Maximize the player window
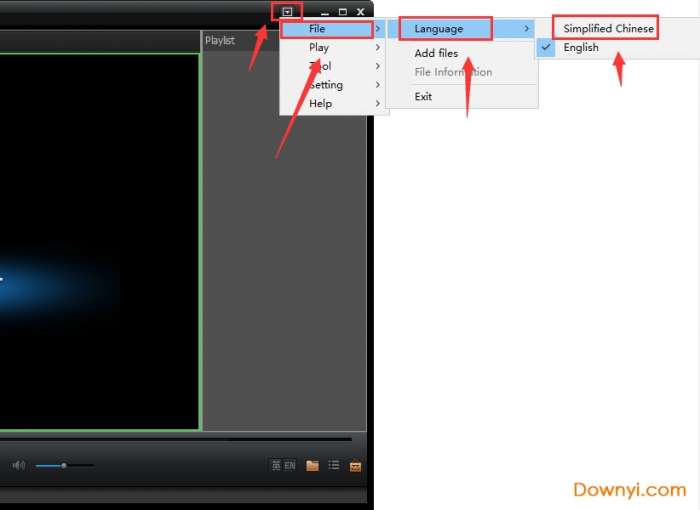Image resolution: width=700 pixels, height=510 pixels. tap(343, 12)
